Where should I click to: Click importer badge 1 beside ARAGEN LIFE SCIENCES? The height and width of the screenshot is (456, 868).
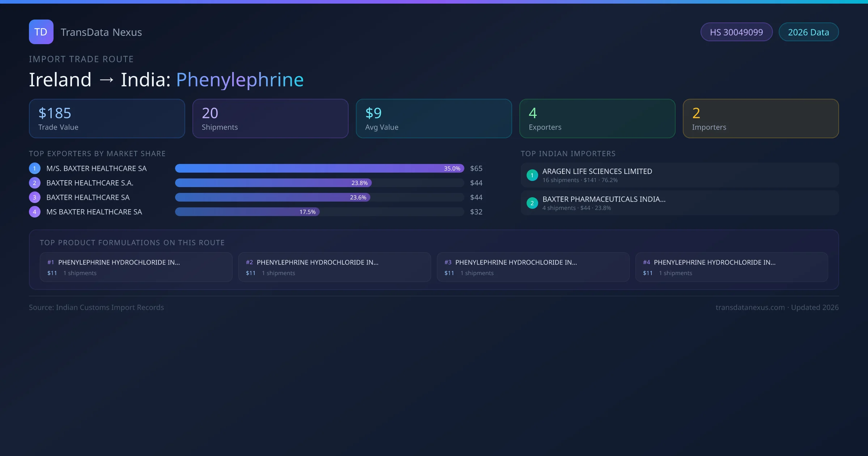click(532, 175)
